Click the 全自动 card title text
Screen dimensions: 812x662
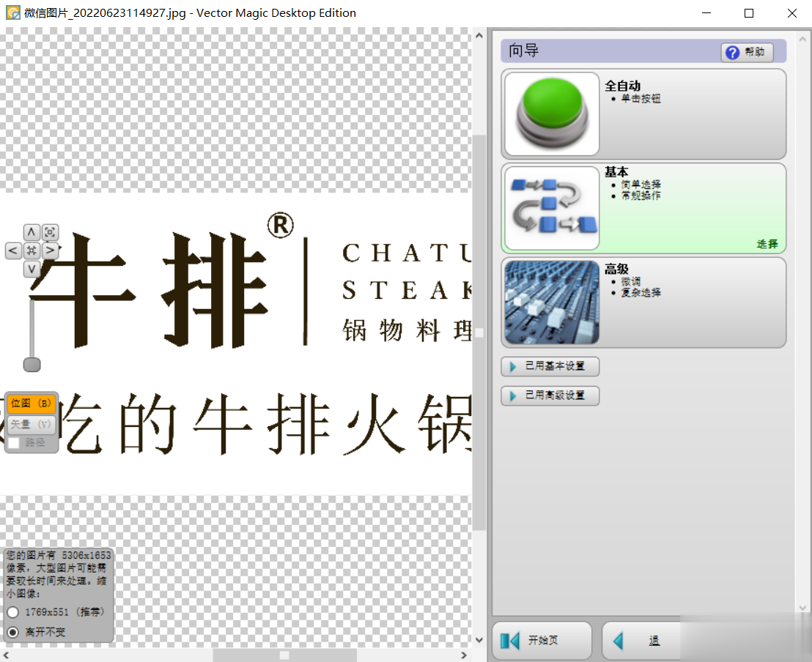[x=622, y=86]
